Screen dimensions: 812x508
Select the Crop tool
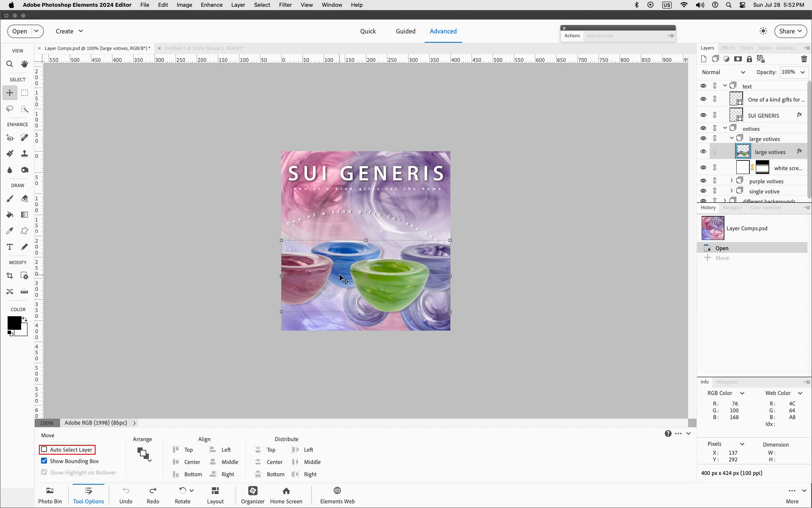[10, 276]
